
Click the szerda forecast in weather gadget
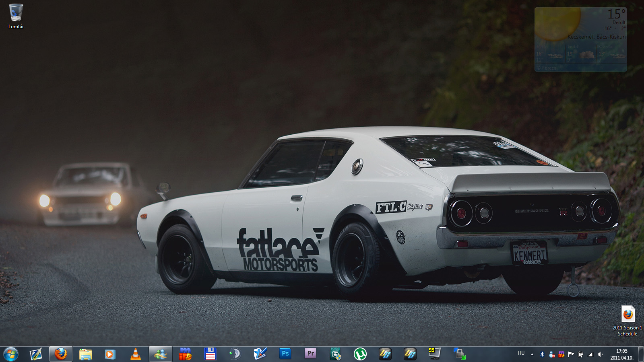611,53
